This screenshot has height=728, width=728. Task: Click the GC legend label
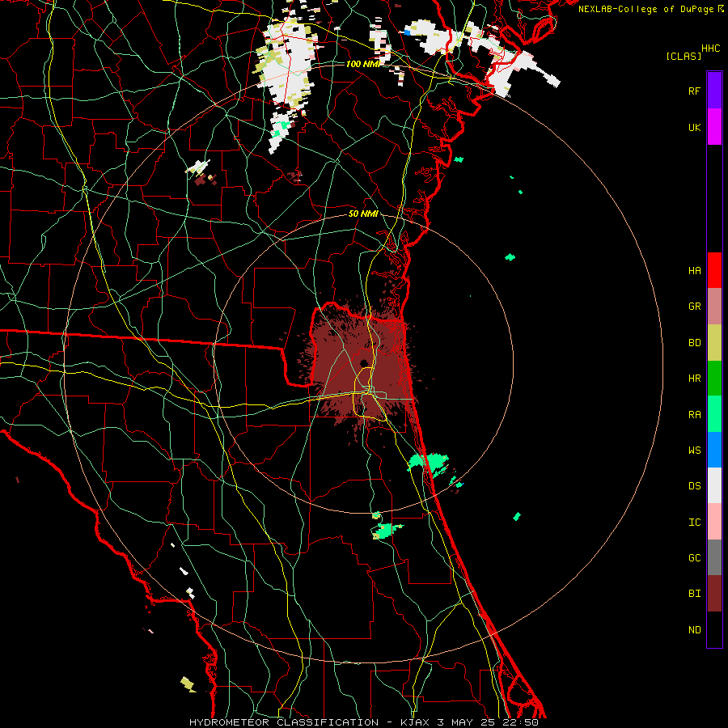point(694,558)
